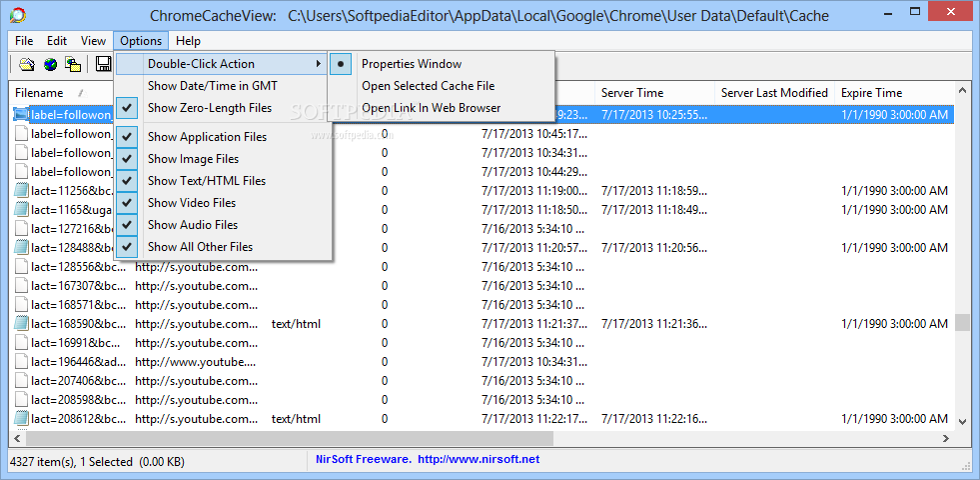This screenshot has width=980, height=480.
Task: Sort by the Server Time column
Action: pos(654,93)
